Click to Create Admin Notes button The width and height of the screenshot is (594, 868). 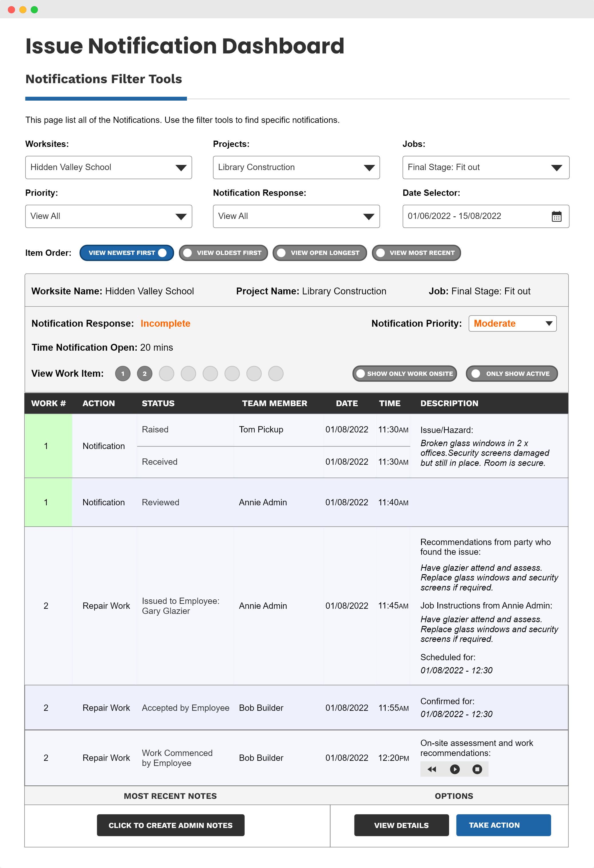[170, 825]
